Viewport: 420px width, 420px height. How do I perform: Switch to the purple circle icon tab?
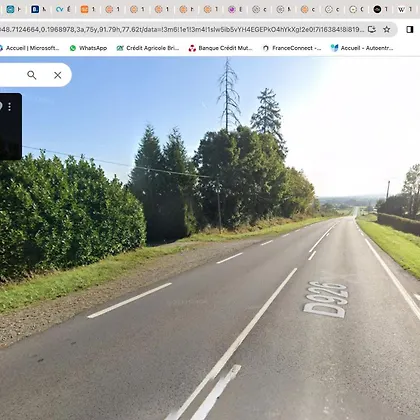(x=235, y=9)
